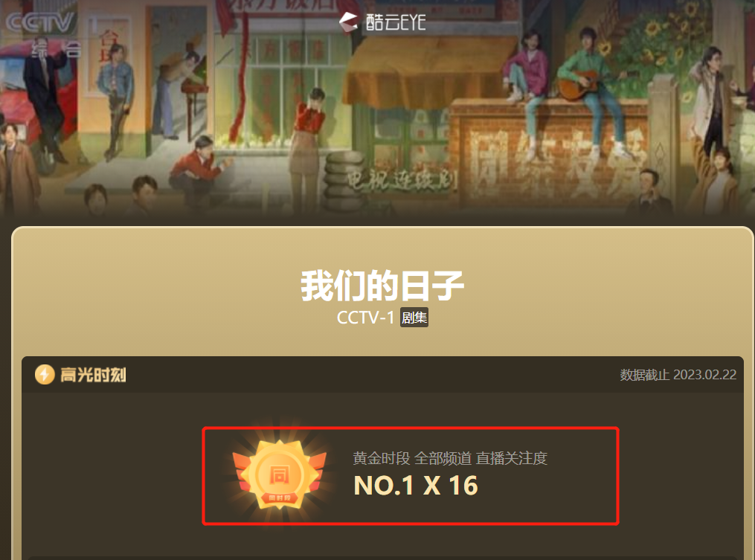Viewport: 755px width, 560px height.
Task: Click the 酷云EYE brand text
Action: pyautogui.click(x=395, y=22)
